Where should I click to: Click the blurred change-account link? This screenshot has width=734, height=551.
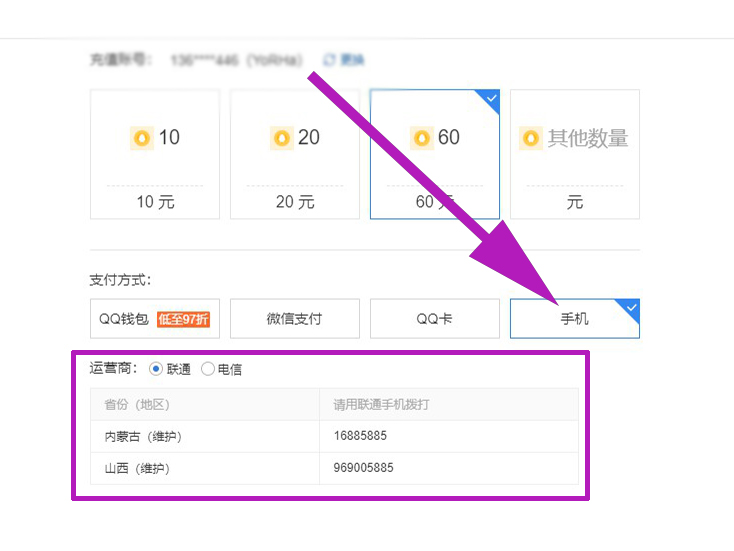click(x=352, y=59)
